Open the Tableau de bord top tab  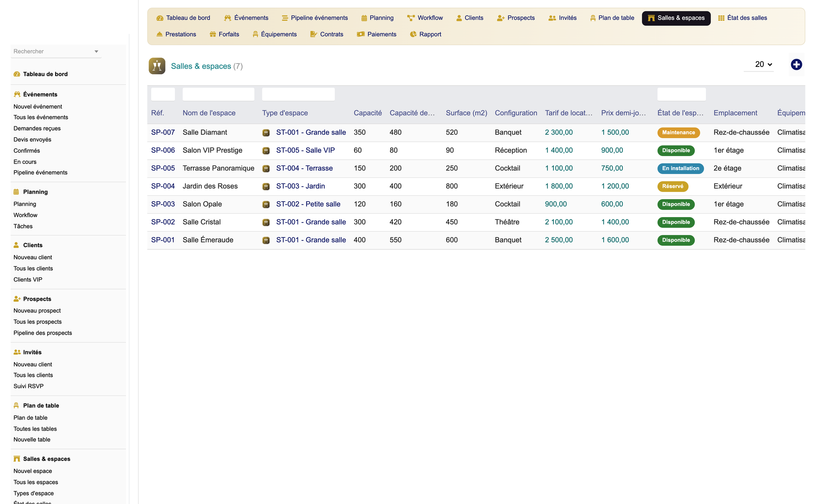183,18
